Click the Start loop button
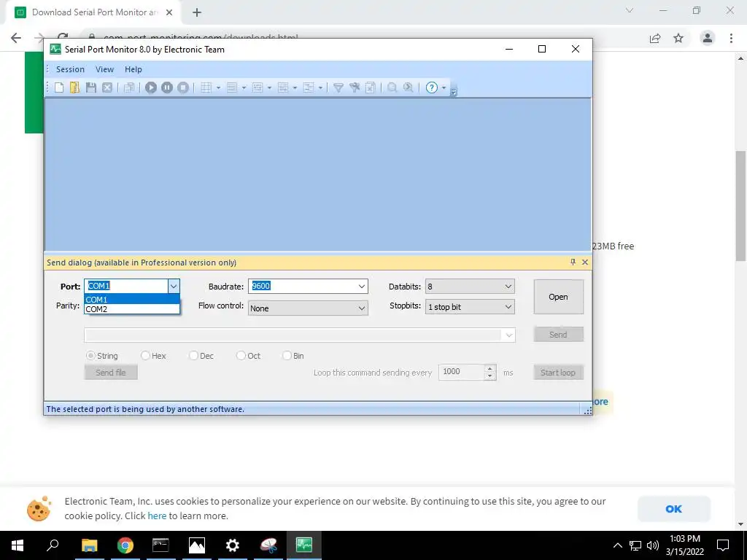747x560 pixels. tap(558, 373)
